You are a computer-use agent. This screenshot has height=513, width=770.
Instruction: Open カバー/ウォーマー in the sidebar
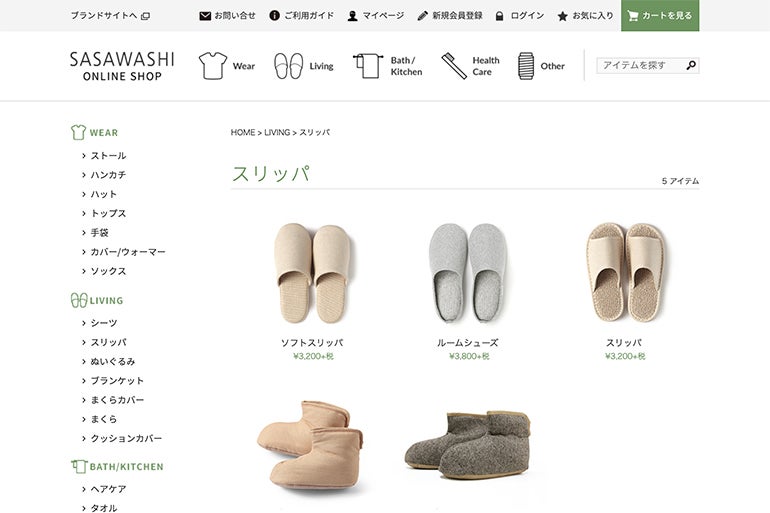(x=128, y=252)
